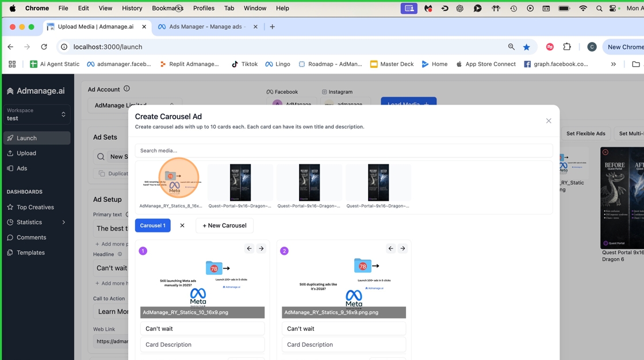Move card 1 left with arrow
644x360 pixels.
pyautogui.click(x=250, y=248)
